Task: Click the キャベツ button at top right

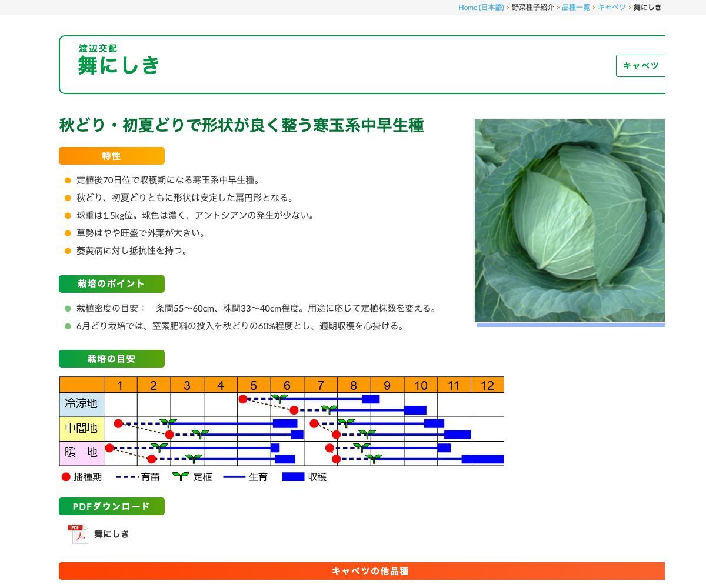Action: click(x=641, y=66)
